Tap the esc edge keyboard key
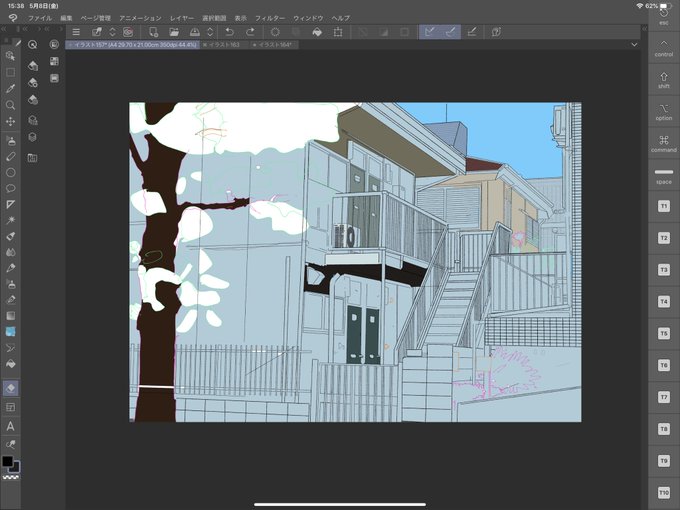 pyautogui.click(x=664, y=16)
